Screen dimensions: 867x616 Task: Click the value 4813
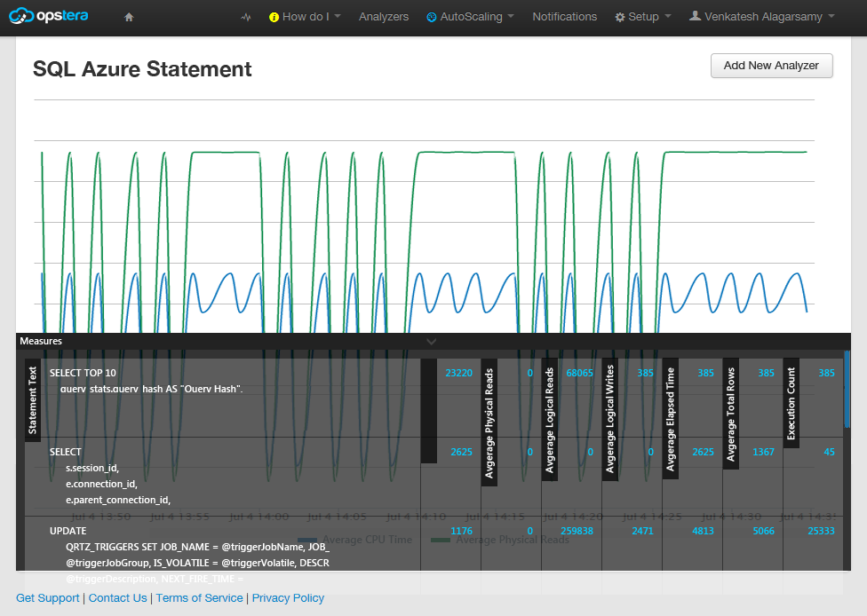(x=703, y=531)
